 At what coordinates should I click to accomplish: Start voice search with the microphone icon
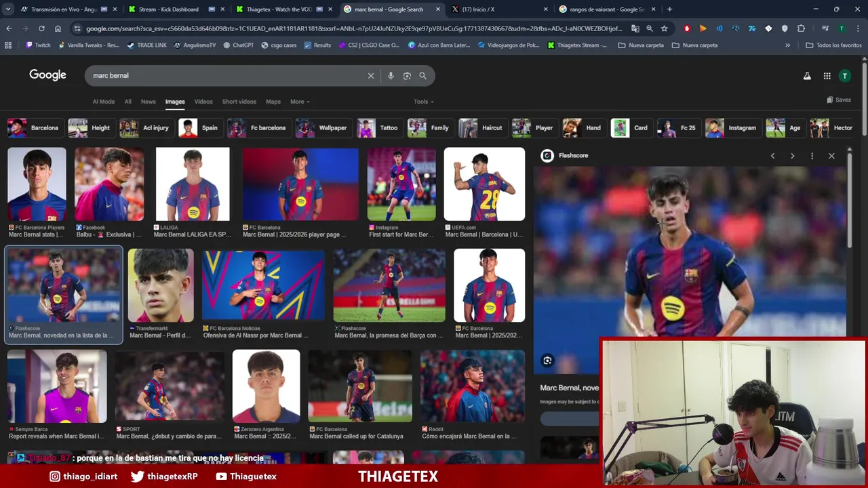click(391, 76)
